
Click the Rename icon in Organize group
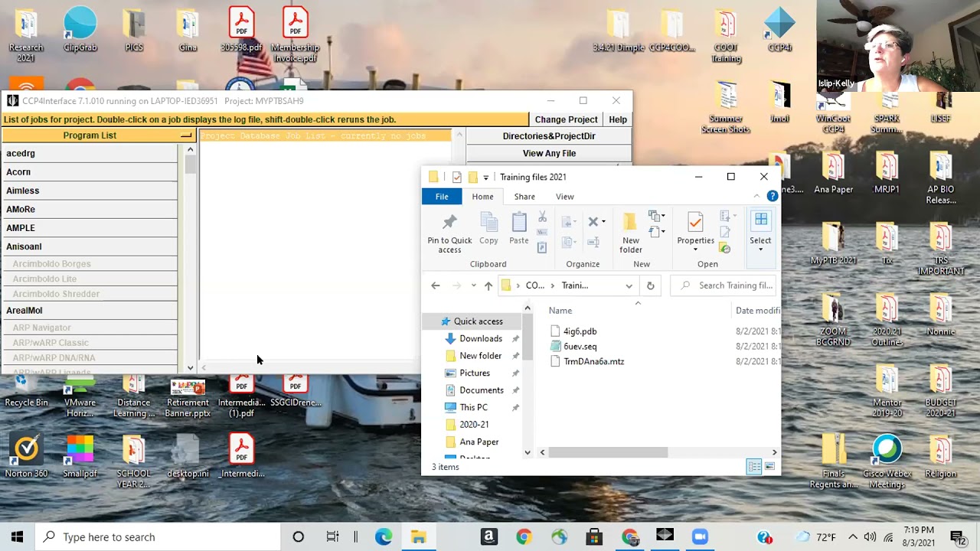coord(593,242)
